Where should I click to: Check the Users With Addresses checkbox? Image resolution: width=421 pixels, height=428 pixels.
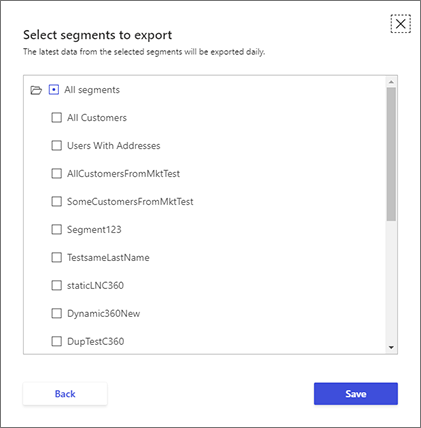click(56, 145)
